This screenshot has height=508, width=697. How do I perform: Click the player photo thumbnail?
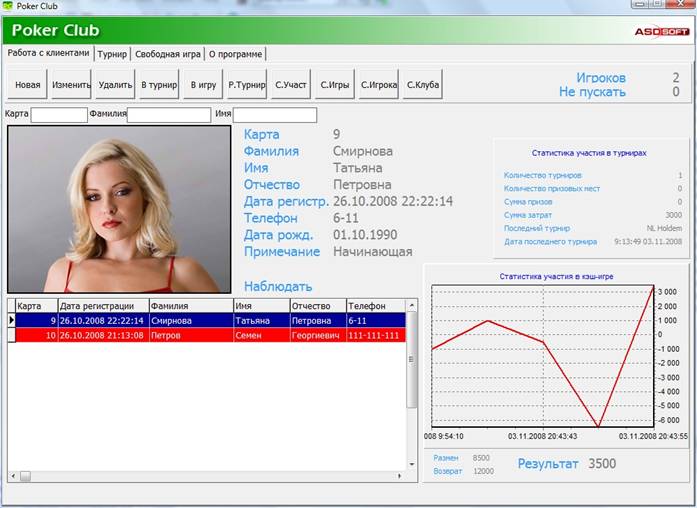119,208
